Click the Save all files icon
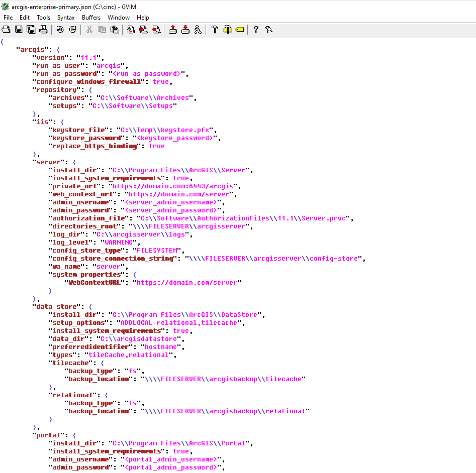This screenshot has height=473, width=476. (31, 30)
